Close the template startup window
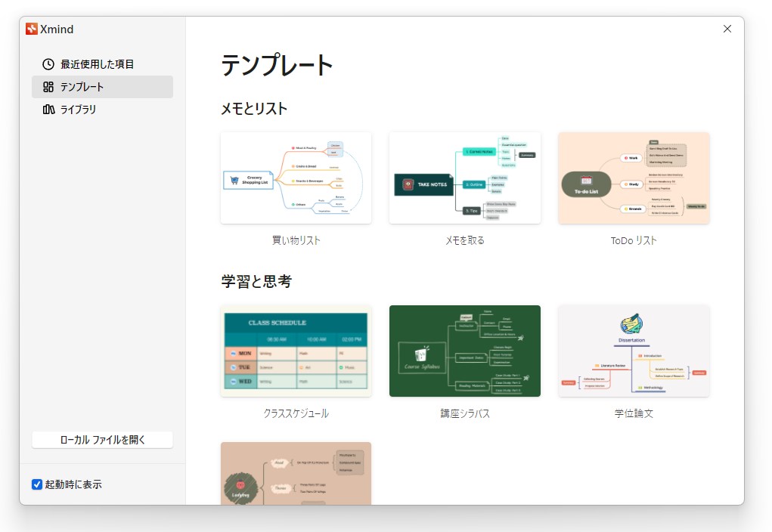Image resolution: width=772 pixels, height=532 pixels. (x=727, y=29)
